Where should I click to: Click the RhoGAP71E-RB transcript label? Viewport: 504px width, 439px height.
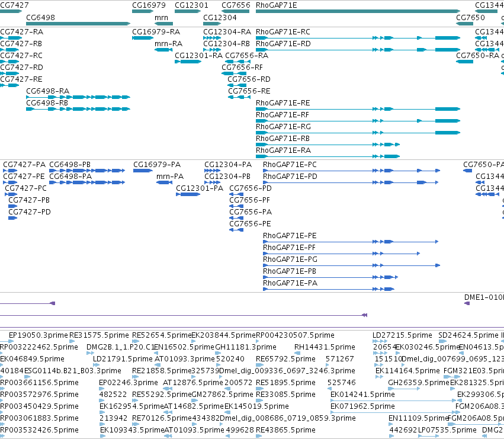[x=283, y=139]
